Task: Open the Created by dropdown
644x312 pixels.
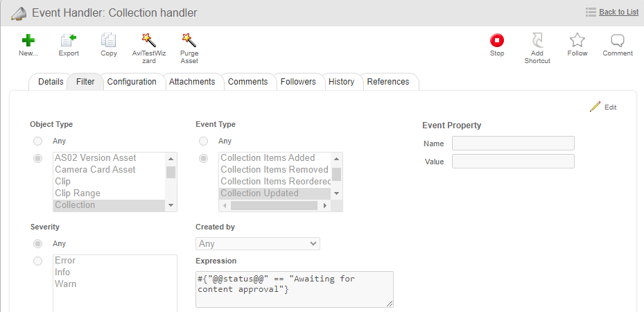Action: [x=258, y=244]
